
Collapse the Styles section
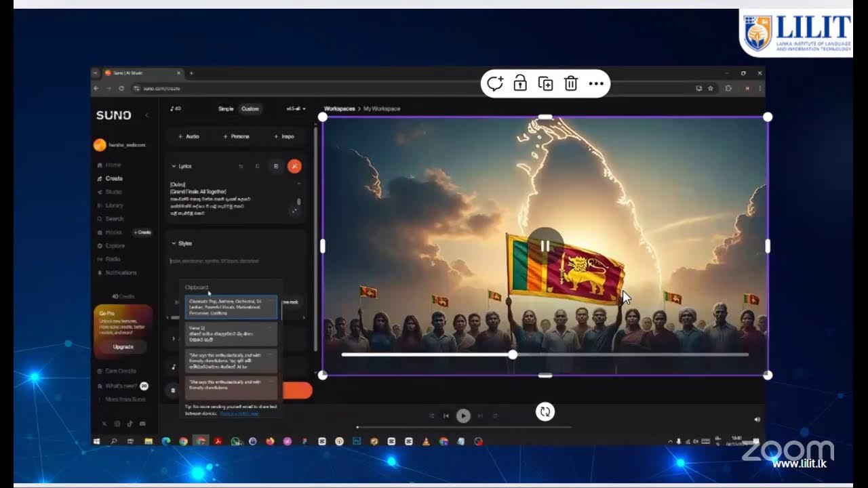click(x=174, y=243)
